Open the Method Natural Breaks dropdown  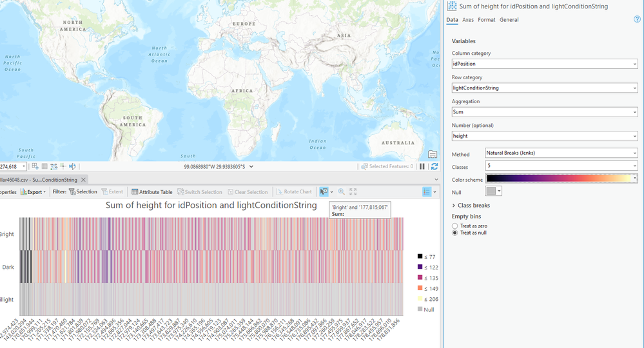point(561,153)
